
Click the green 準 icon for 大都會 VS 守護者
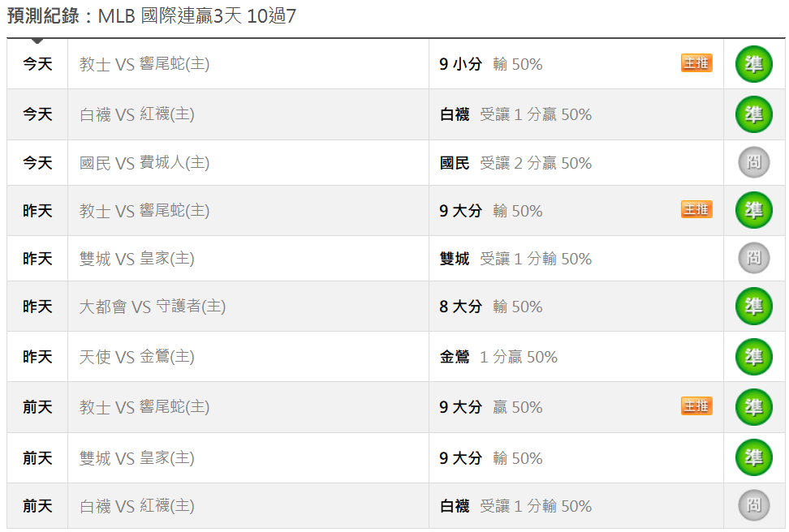pos(753,307)
